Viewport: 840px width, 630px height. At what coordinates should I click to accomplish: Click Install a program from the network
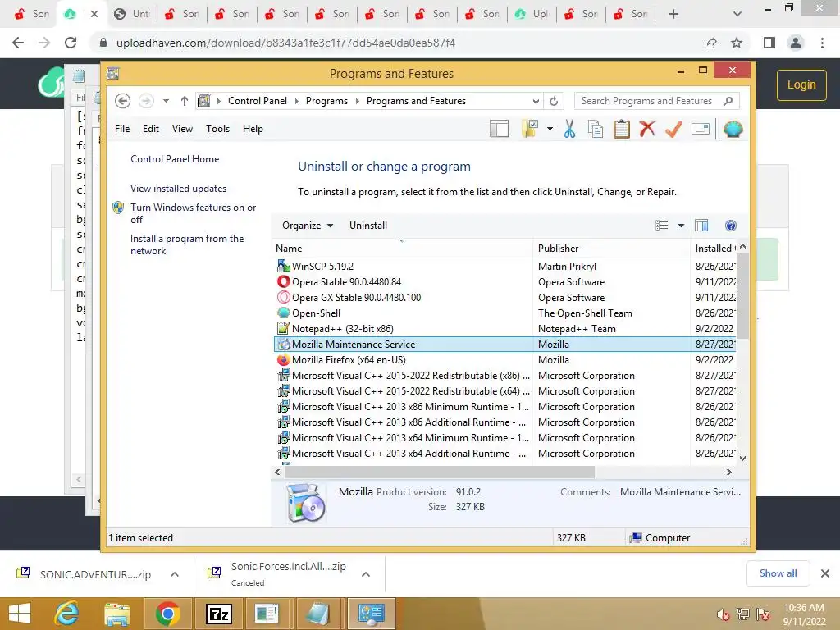coord(186,244)
